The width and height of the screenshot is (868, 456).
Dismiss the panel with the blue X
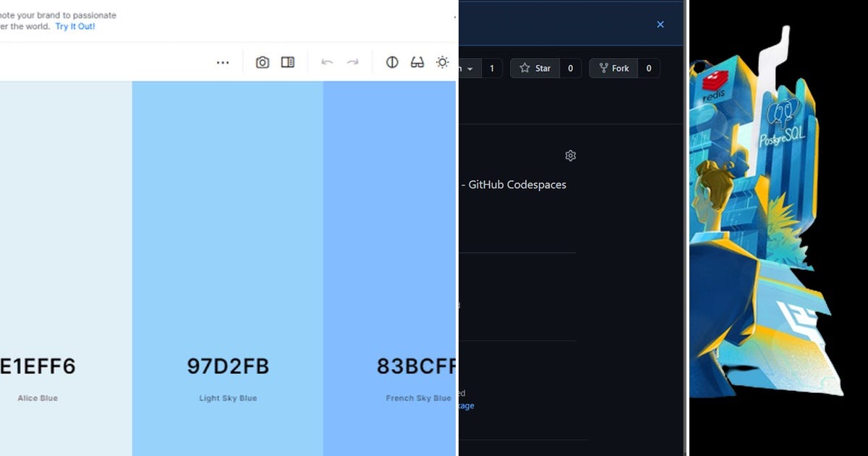[x=660, y=24]
